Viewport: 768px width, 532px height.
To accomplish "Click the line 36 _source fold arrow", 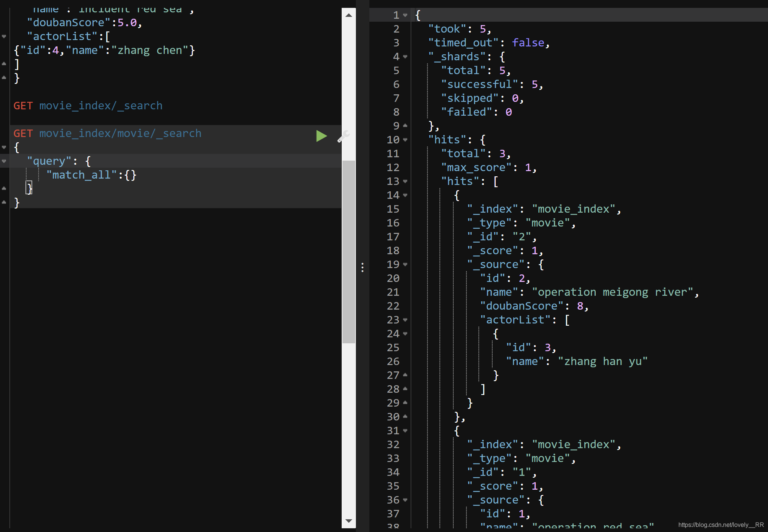I will [405, 500].
